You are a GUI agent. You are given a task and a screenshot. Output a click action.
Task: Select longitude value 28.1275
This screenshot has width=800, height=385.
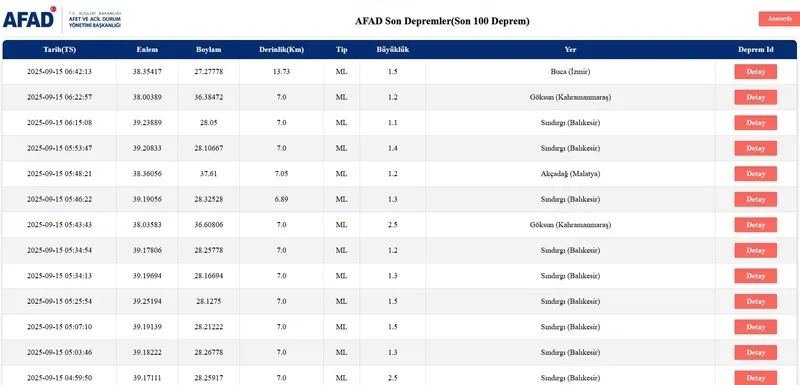pos(209,301)
